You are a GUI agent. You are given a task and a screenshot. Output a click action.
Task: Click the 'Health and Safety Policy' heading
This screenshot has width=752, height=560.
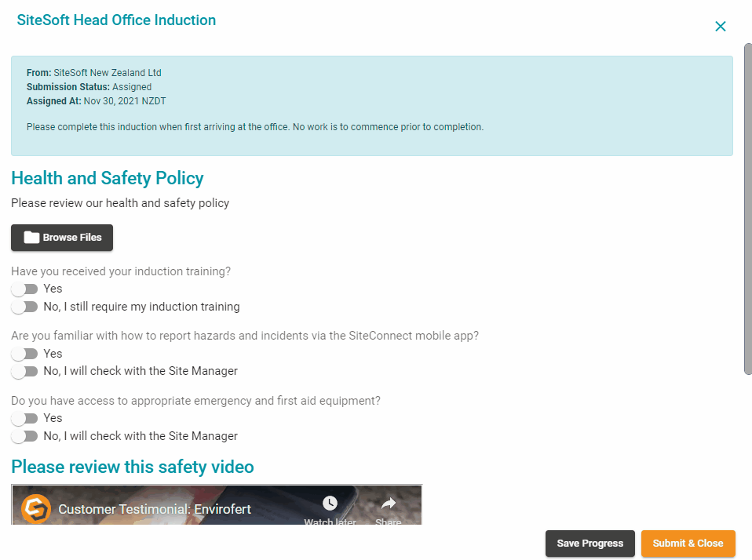pos(108,178)
